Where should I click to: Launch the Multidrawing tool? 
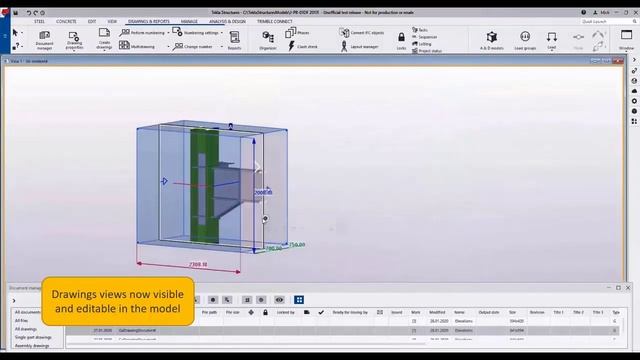[x=137, y=46]
